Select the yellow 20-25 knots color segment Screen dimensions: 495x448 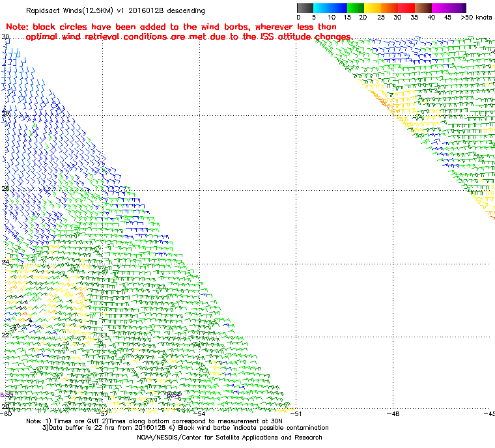pos(373,8)
